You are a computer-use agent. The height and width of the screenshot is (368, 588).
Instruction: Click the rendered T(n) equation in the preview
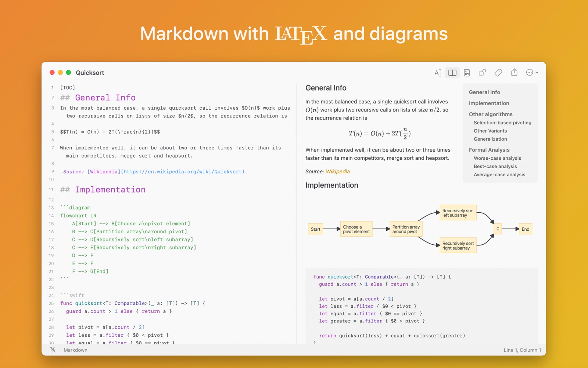[380, 134]
